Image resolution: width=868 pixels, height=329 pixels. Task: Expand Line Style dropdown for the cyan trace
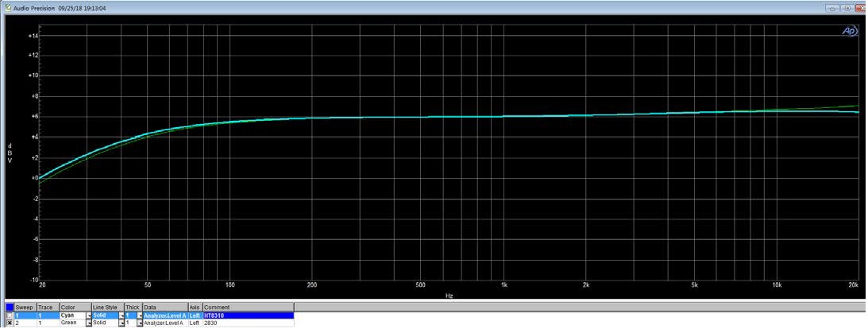tap(121, 315)
